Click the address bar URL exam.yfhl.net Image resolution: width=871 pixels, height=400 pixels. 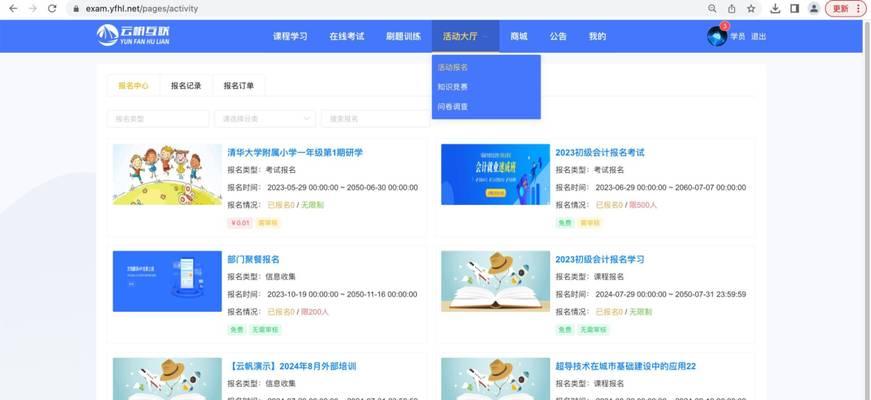tap(142, 9)
